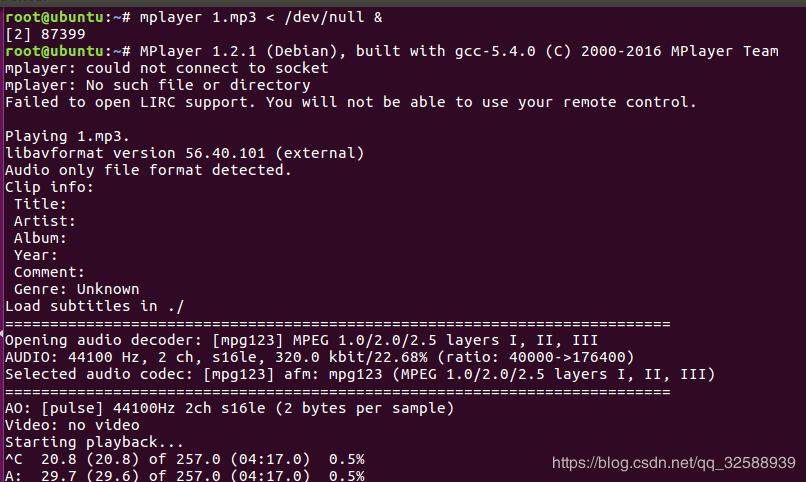Image resolution: width=806 pixels, height=482 pixels.
Task: Click the 'Load subtitles in ./' line
Action: point(95,306)
